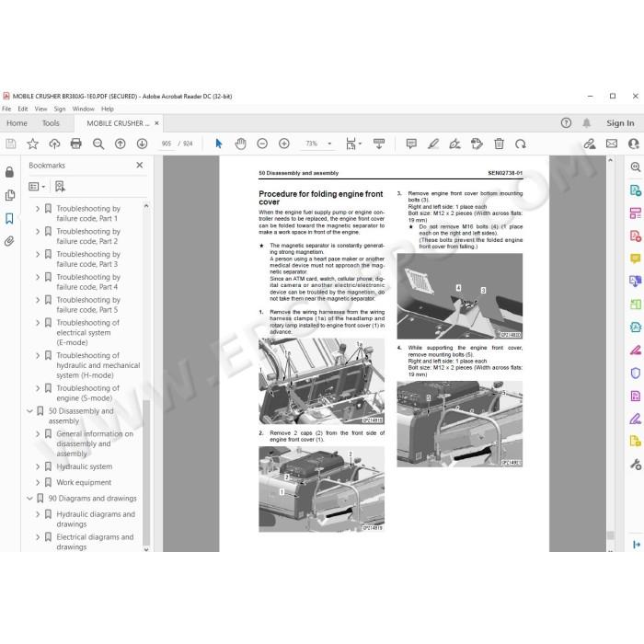Screen dimensions: 644x644
Task: Switch to the Home tab
Action: [17, 123]
